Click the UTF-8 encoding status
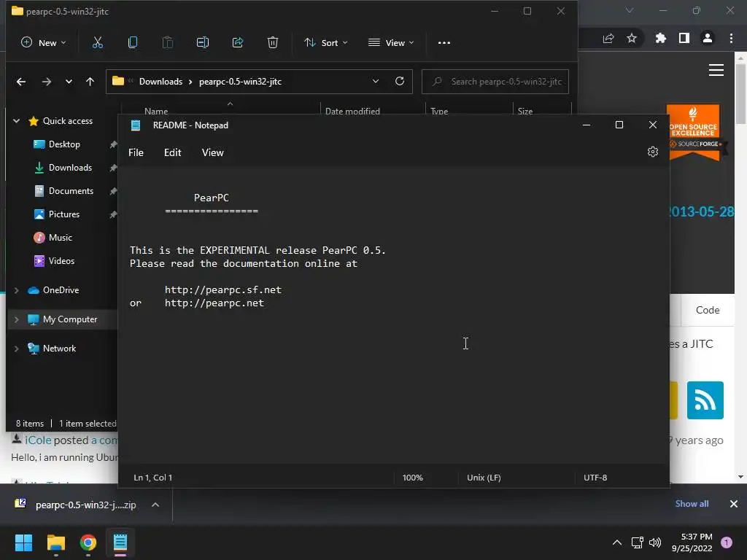The width and height of the screenshot is (747, 560). 595,478
